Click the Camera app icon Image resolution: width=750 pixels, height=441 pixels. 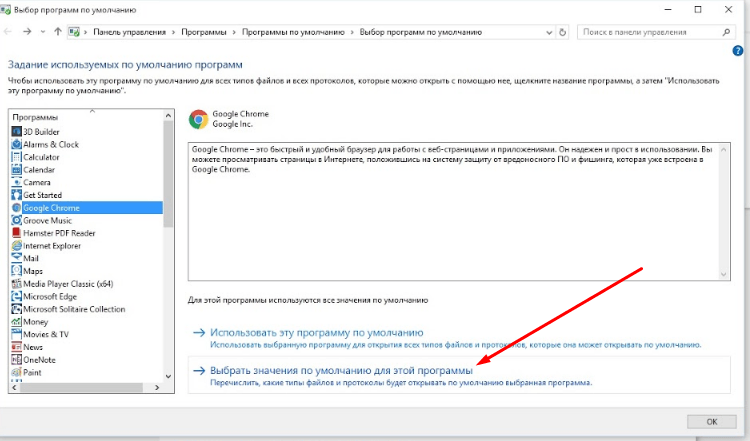pyautogui.click(x=16, y=182)
